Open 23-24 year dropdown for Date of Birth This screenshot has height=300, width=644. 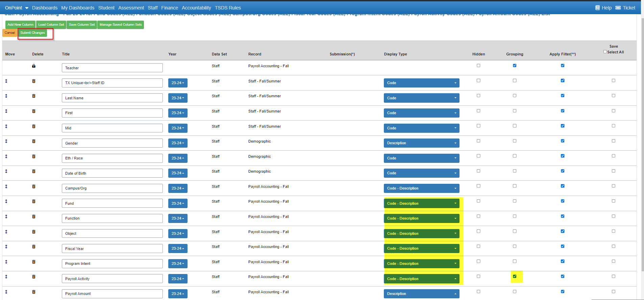(x=178, y=173)
